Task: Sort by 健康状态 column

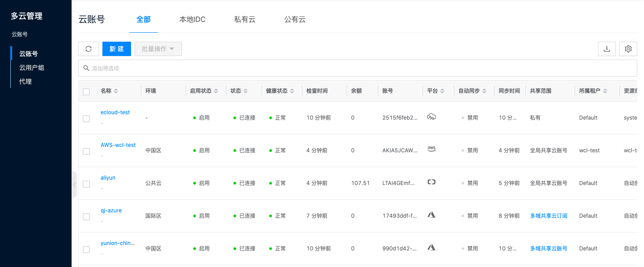Action: [x=292, y=91]
